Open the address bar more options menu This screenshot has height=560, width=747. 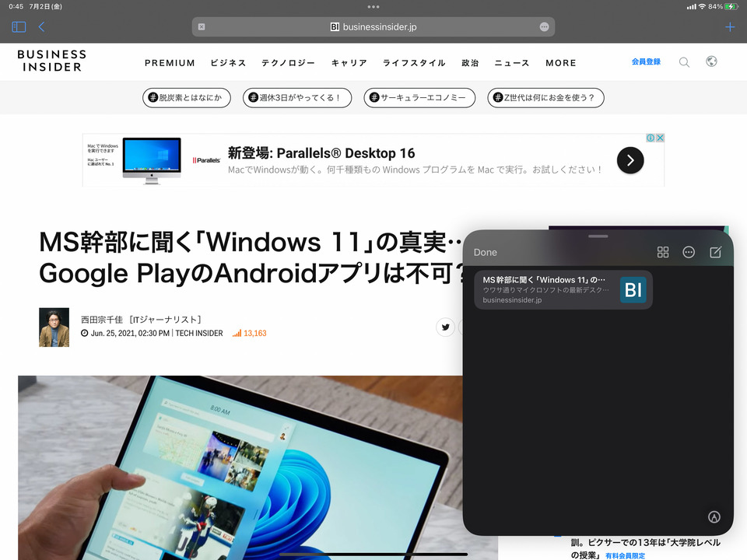click(x=544, y=26)
